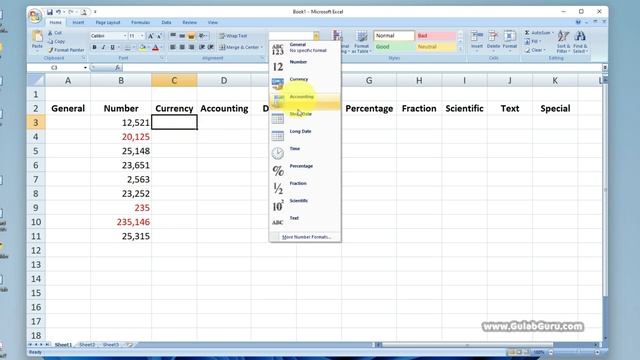The height and width of the screenshot is (360, 640).
Task: Apply the red Font Color
Action: [x=156, y=48]
